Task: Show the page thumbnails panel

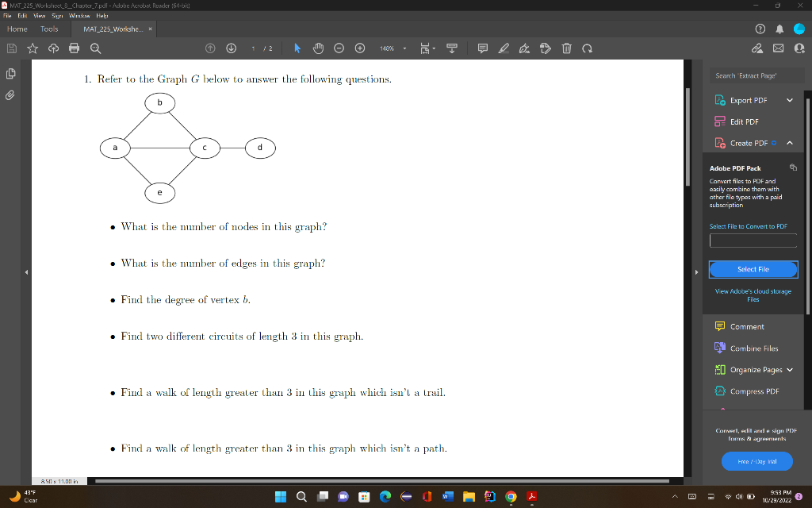Action: 10,74
